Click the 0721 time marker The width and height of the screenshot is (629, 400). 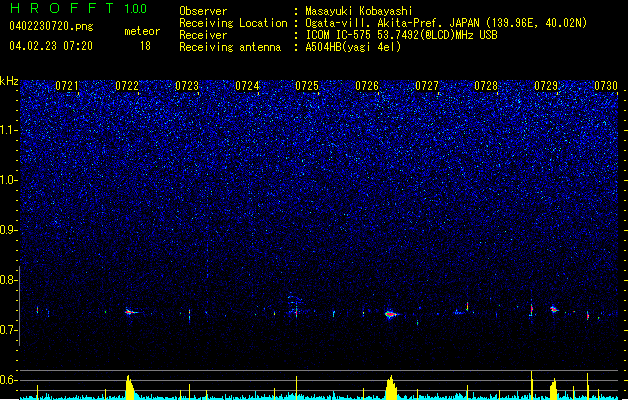(x=67, y=86)
